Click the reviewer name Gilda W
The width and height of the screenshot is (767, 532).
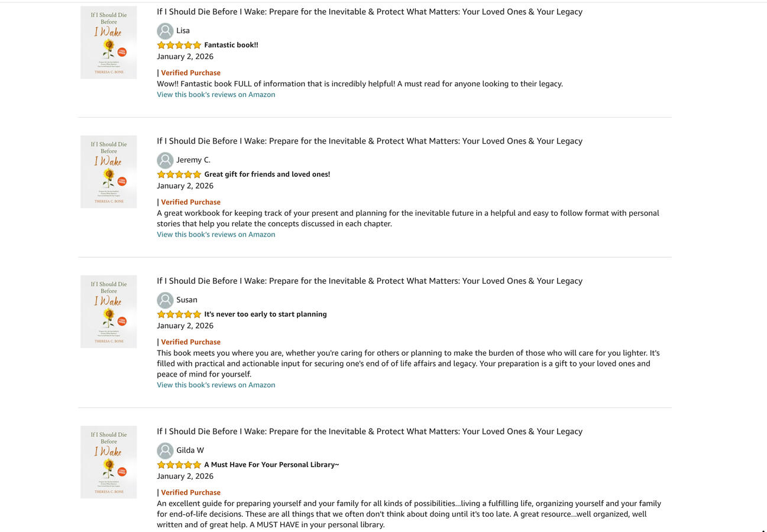tap(190, 450)
